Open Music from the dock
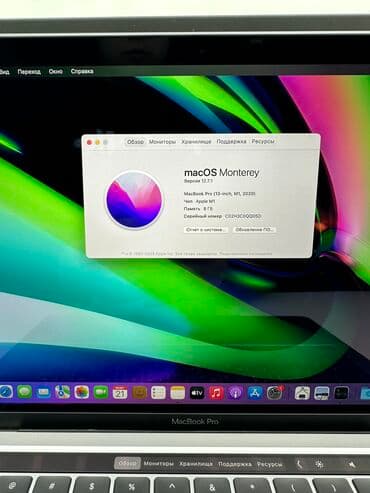Screen dimensions: 370x493 216,393
